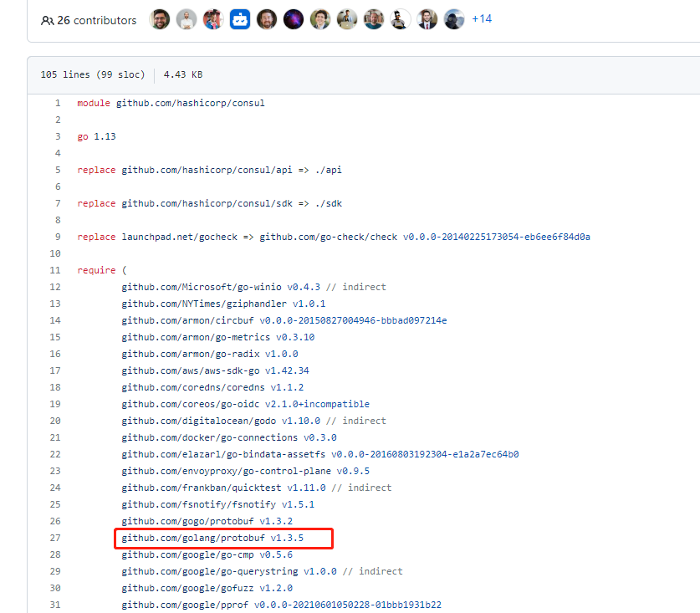This screenshot has width=700, height=613.
Task: Open seventh contributor avatar smiling man
Action: pos(320,19)
